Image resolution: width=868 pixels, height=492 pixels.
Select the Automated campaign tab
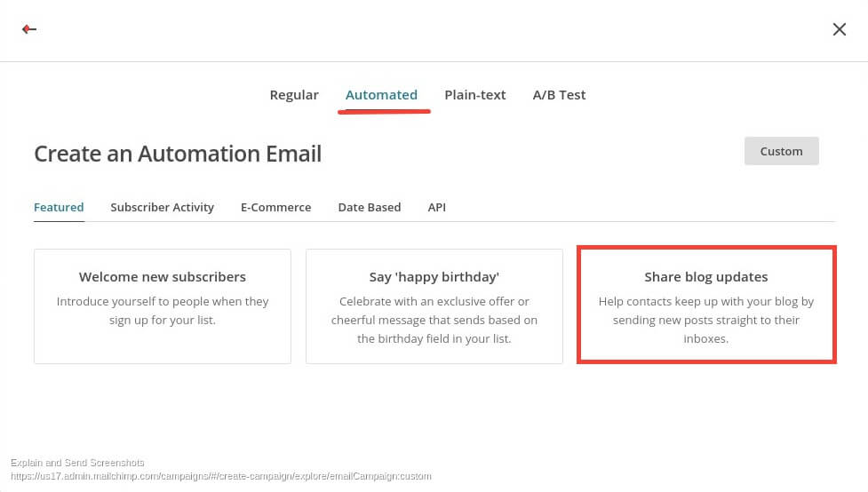pyautogui.click(x=381, y=95)
